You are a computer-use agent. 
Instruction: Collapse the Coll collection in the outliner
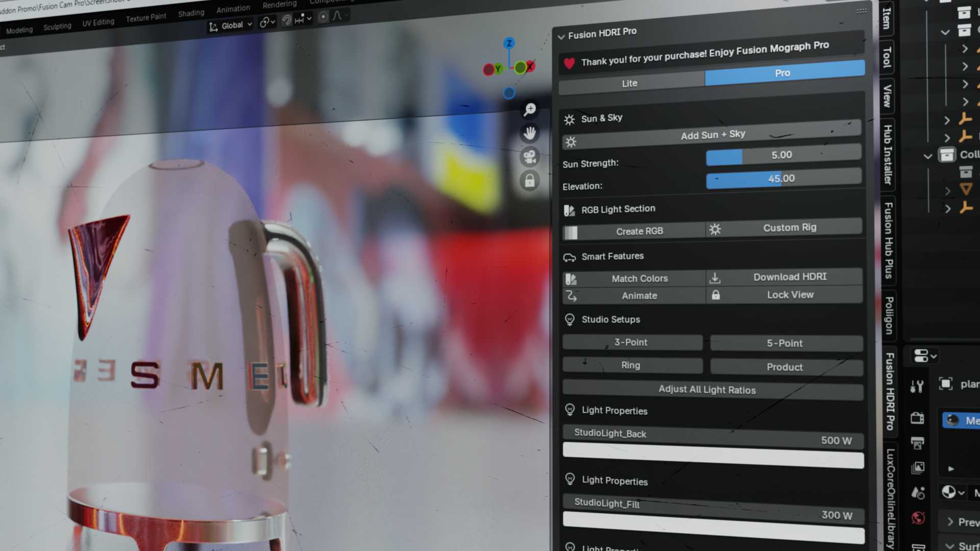pos(928,156)
